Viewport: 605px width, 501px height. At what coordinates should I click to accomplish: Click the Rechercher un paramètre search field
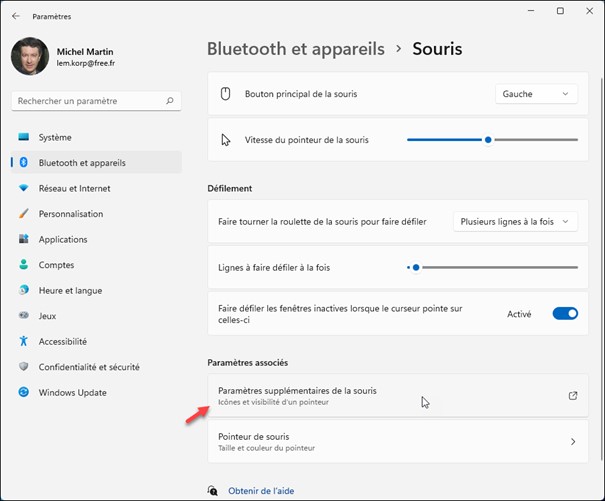88,101
